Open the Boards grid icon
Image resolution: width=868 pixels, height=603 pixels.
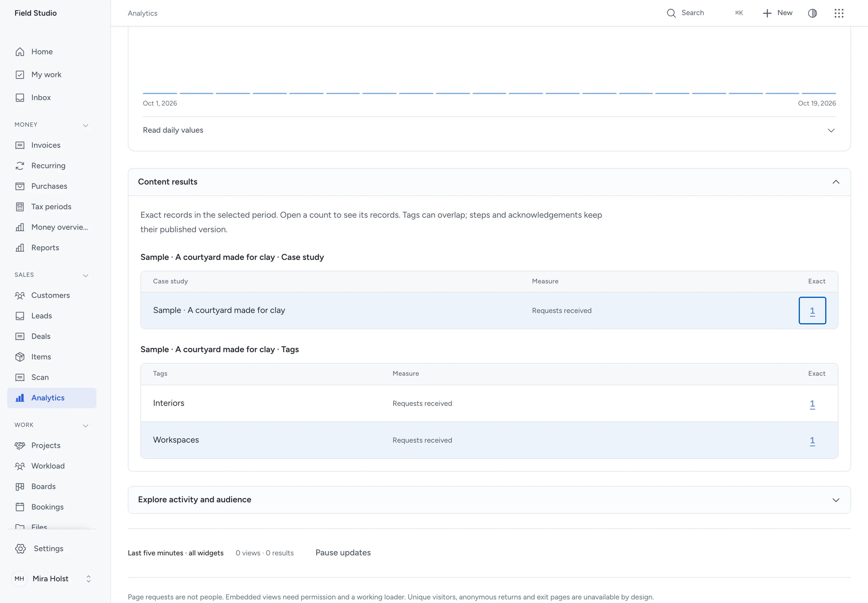(x=20, y=487)
